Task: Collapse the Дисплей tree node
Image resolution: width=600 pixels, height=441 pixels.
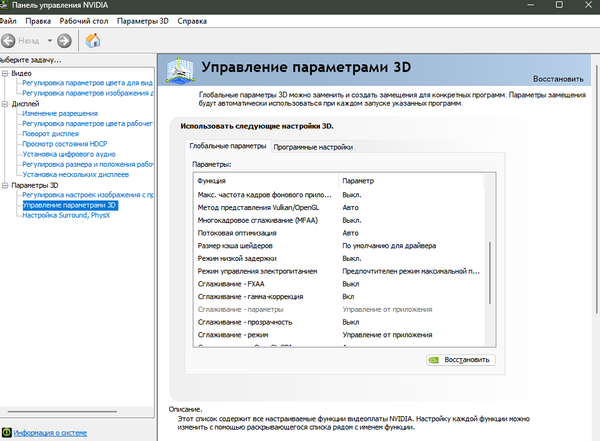Action: click(5, 104)
